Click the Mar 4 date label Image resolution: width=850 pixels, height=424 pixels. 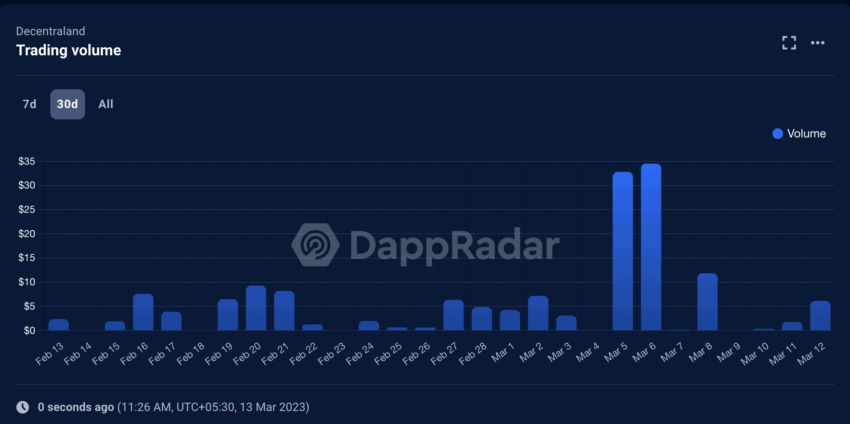(x=588, y=352)
